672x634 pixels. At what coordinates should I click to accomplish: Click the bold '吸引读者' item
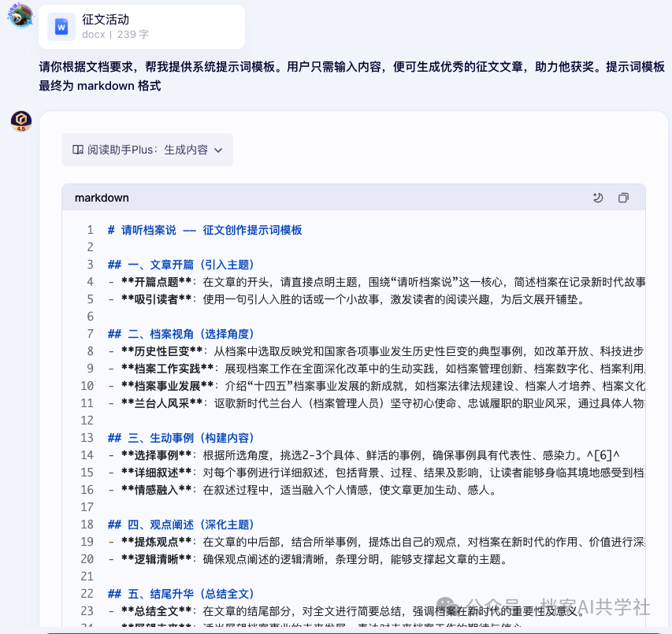(157, 299)
